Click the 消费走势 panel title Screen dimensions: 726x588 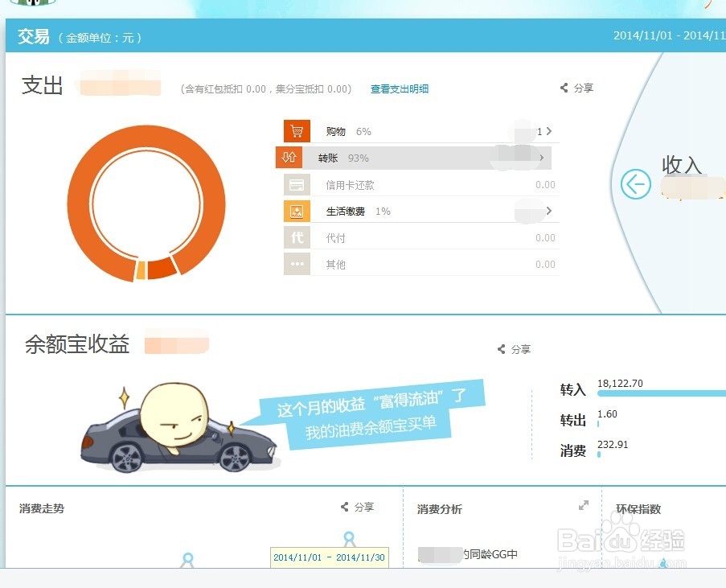tap(42, 508)
